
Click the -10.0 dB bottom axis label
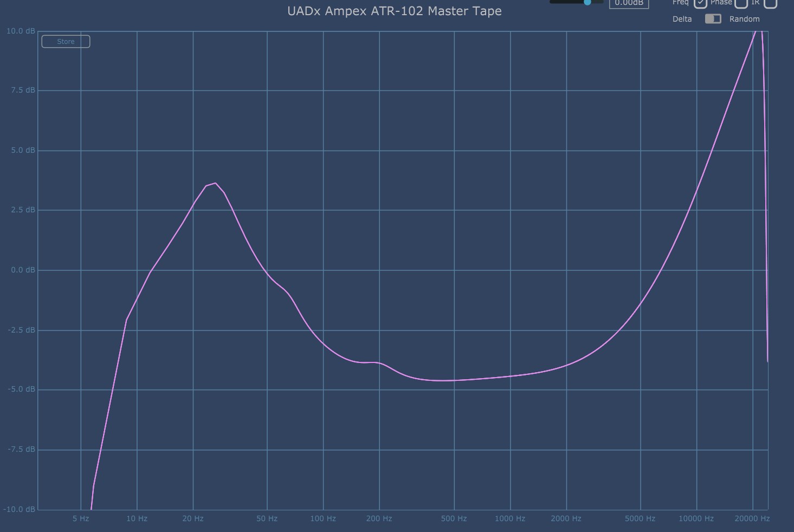click(x=20, y=509)
